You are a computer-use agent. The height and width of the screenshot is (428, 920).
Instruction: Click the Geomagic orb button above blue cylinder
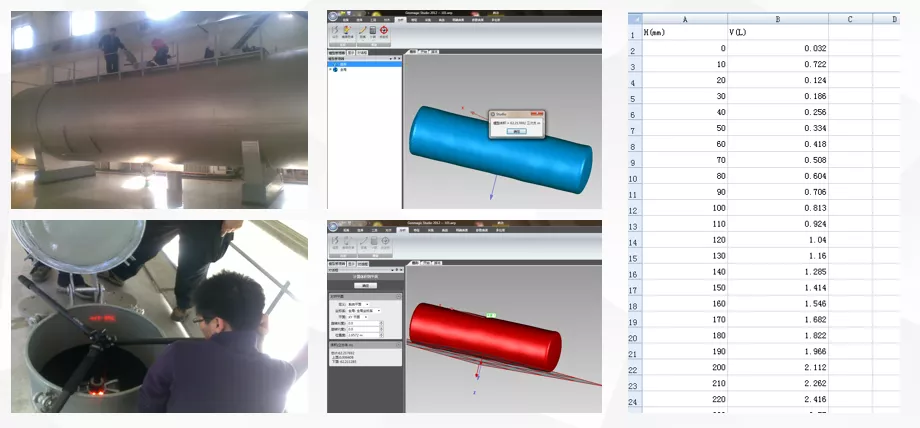(334, 17)
